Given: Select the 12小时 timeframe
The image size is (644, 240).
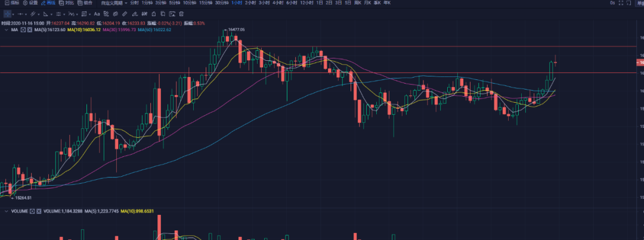Looking at the screenshot, I should 307,2.
